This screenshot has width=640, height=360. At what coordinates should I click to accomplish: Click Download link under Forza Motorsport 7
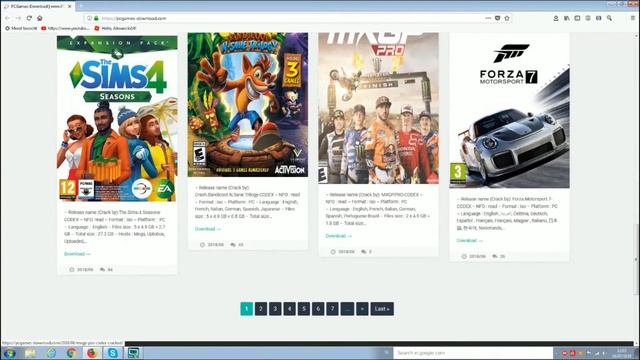[469, 240]
